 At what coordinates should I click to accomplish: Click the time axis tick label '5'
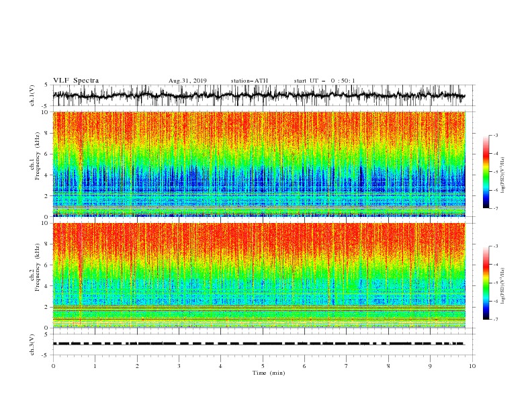(263, 366)
